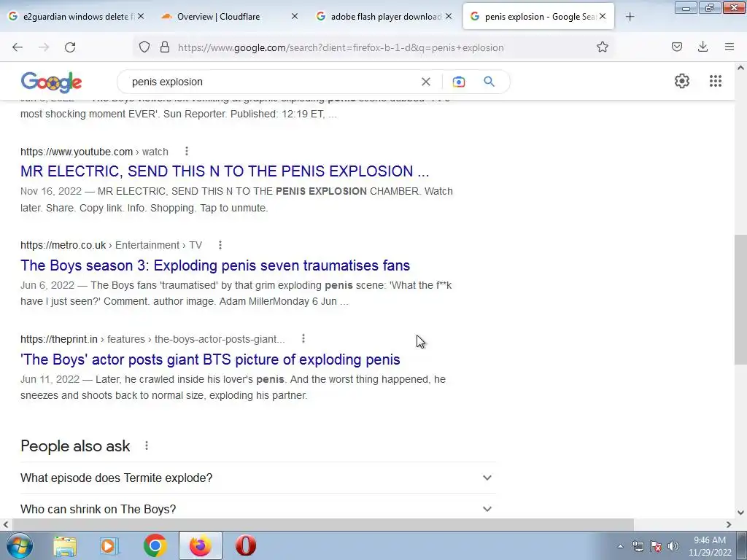Screen dimensions: 747x560
Task: Open the Firefox downloads panel
Action: coord(703,47)
